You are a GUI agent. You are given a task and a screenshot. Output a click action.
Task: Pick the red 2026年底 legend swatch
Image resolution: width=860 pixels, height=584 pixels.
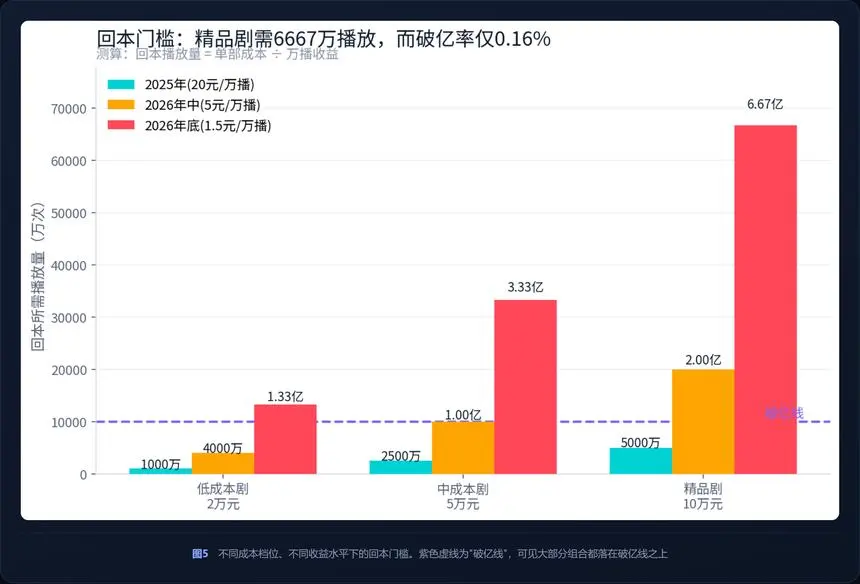tap(121, 125)
